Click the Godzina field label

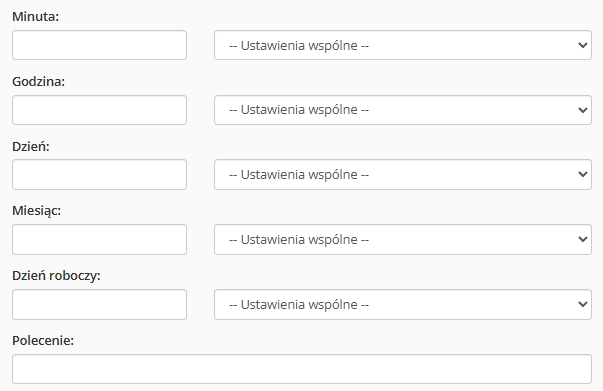(x=38, y=82)
